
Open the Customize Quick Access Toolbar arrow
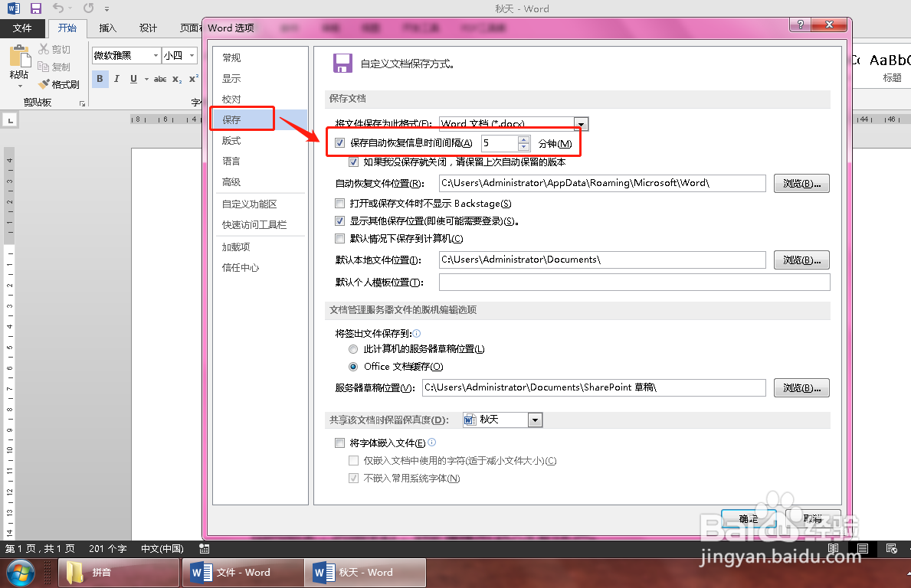[x=107, y=8]
